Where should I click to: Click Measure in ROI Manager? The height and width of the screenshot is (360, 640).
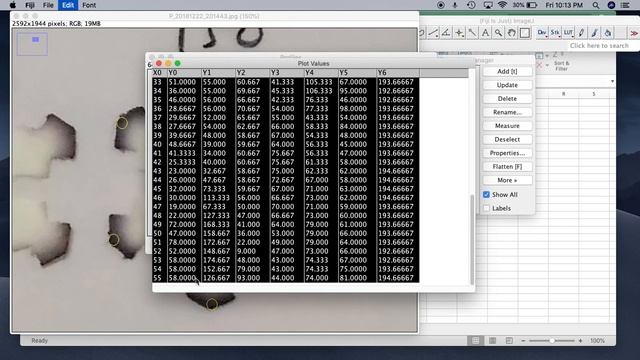pyautogui.click(x=507, y=126)
